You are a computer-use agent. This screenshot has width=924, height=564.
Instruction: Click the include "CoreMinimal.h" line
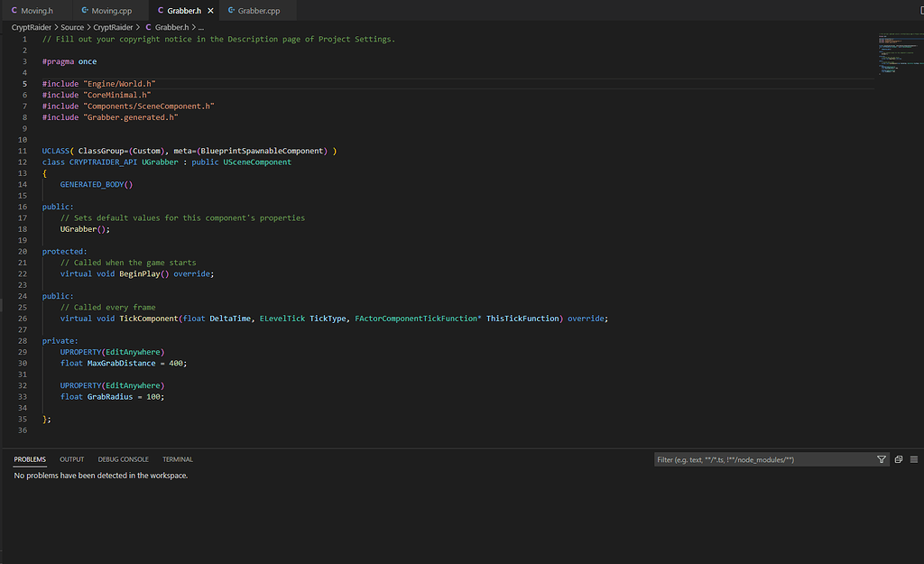pos(97,95)
